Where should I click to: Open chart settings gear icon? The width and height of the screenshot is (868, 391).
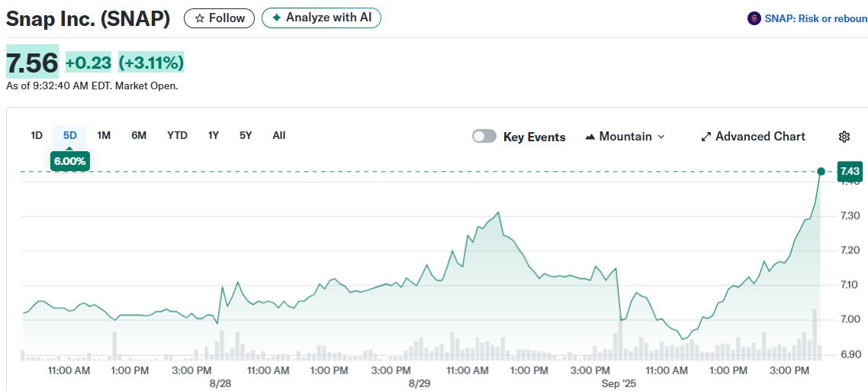[844, 137]
